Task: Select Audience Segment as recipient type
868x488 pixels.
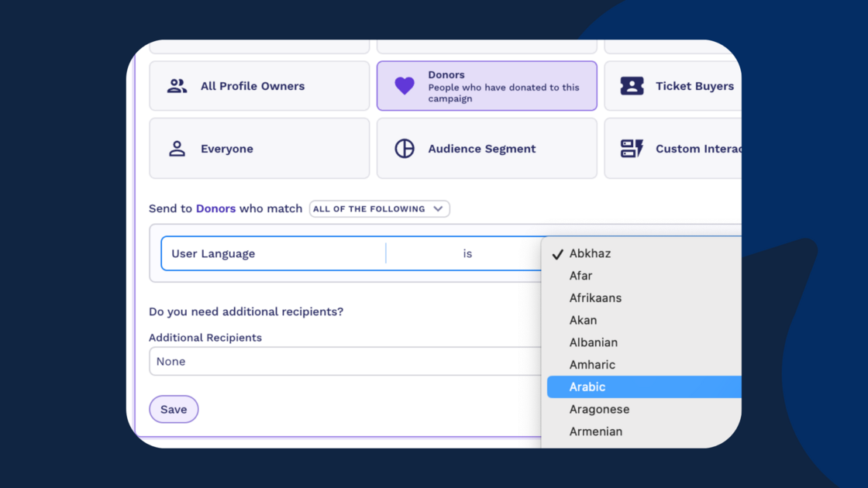Action: (487, 149)
